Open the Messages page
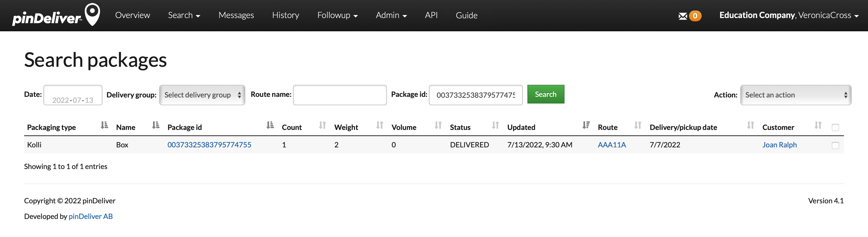Screen dimensions: 868x237 pyautogui.click(x=236, y=15)
